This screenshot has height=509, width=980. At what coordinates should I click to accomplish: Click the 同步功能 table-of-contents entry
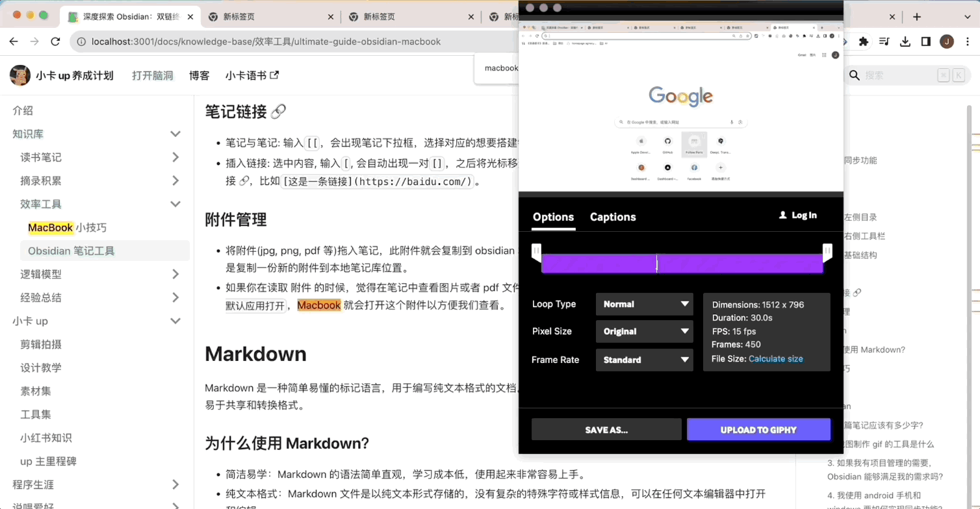click(x=860, y=160)
